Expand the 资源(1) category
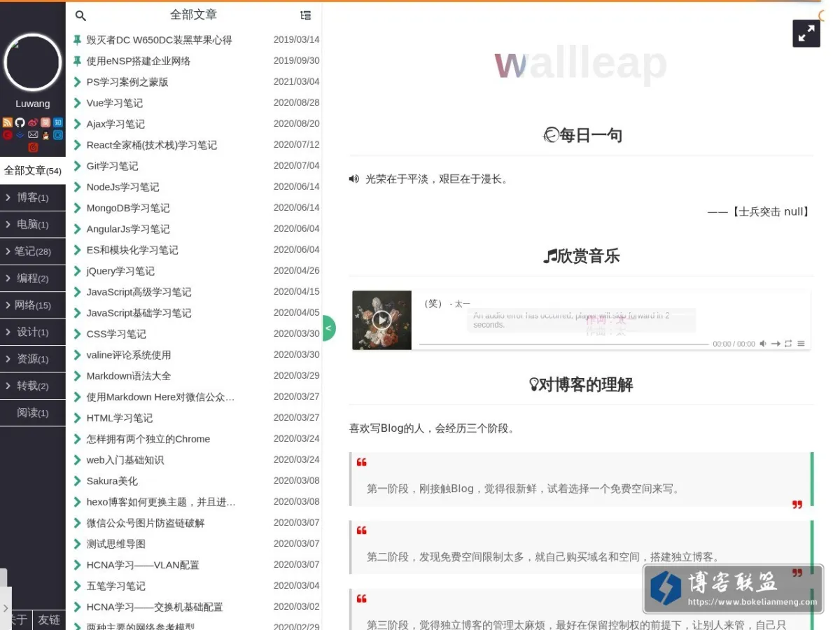 click(x=33, y=359)
